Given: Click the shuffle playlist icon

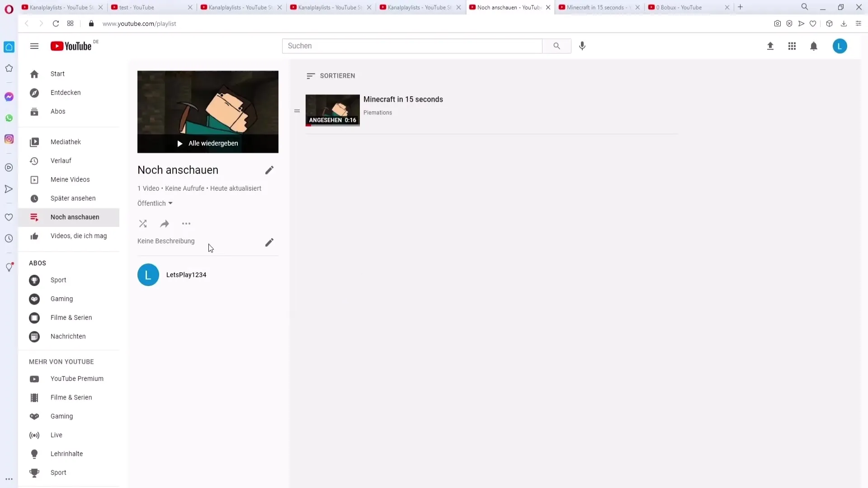Looking at the screenshot, I should [x=142, y=224].
